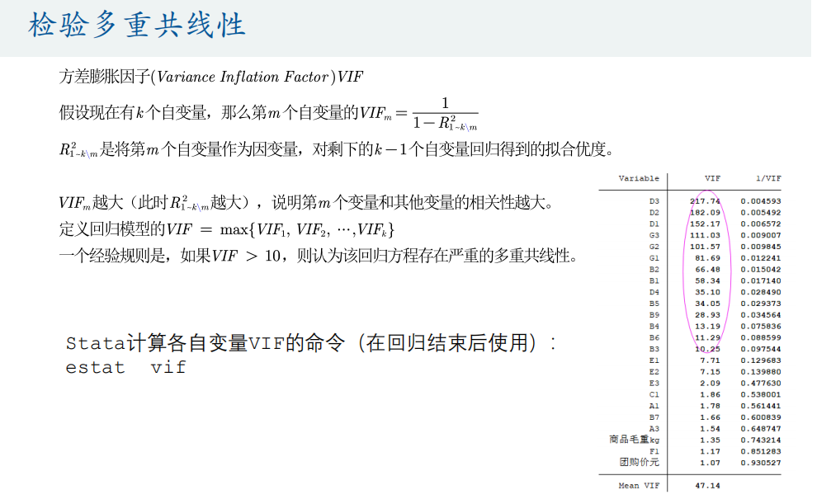Click the 方差膨胀因子 Variance Inflation Factor heading
This screenshot has width=817, height=504.
[211, 77]
